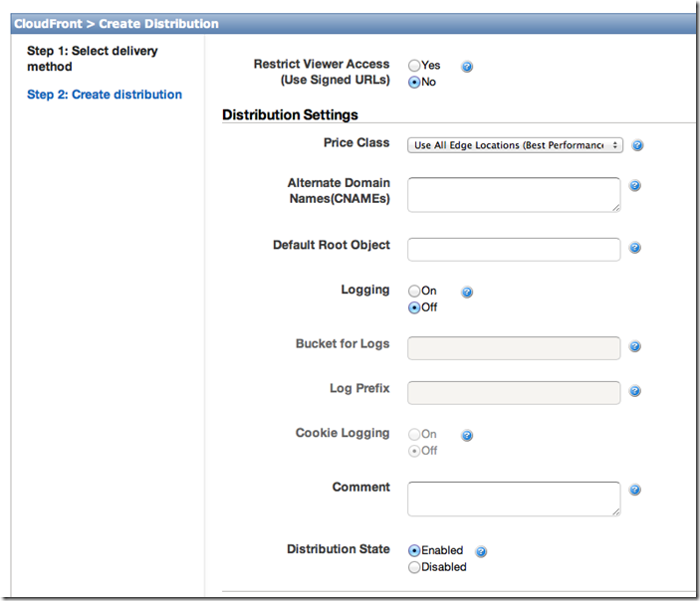700x601 pixels.
Task: Click the Log Prefix field
Action: click(x=514, y=393)
